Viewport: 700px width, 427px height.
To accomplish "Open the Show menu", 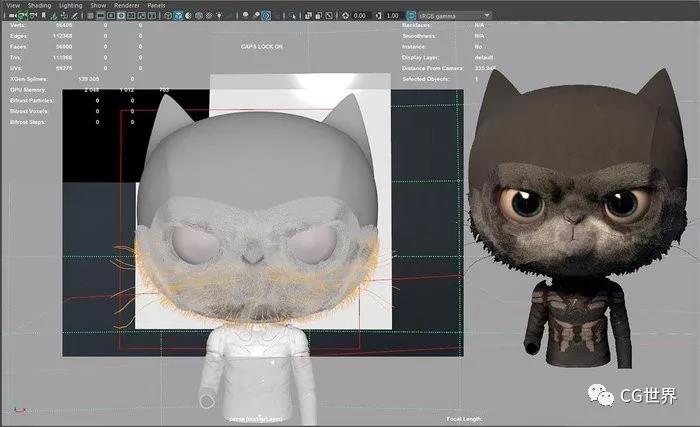I will (x=98, y=5).
